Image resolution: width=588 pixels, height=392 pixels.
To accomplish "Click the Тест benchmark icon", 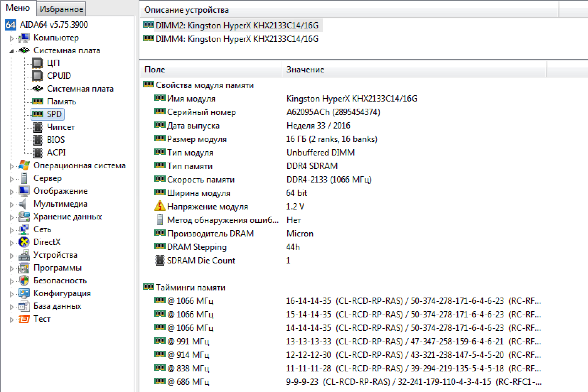I will pyautogui.click(x=24, y=319).
